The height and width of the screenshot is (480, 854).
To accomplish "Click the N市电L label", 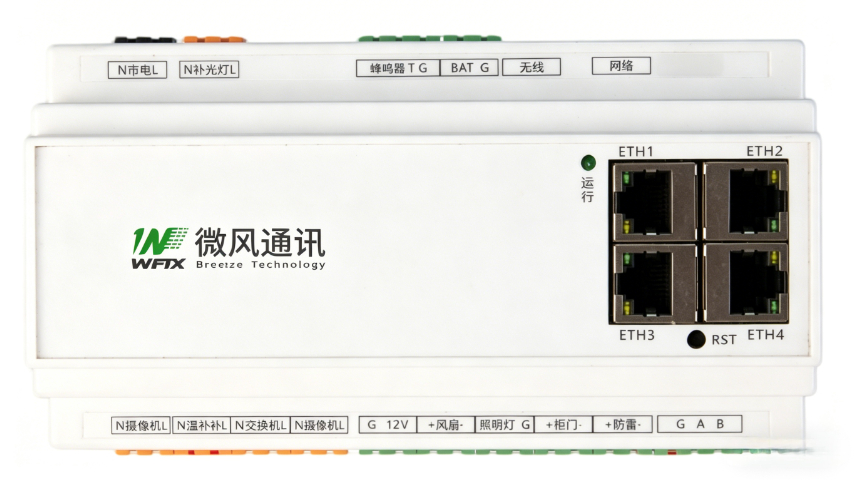I will [x=137, y=70].
